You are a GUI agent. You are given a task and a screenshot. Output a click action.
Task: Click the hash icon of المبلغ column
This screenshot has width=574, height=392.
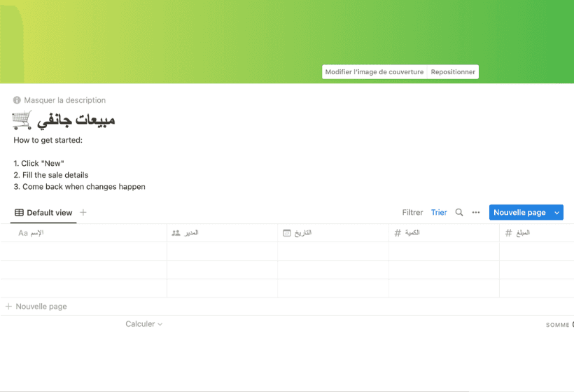click(x=509, y=232)
